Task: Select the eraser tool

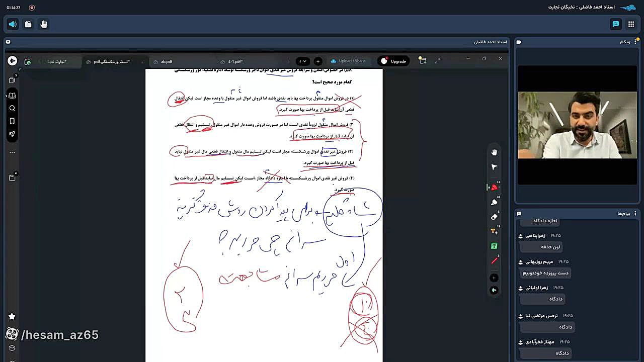Action: point(494,217)
